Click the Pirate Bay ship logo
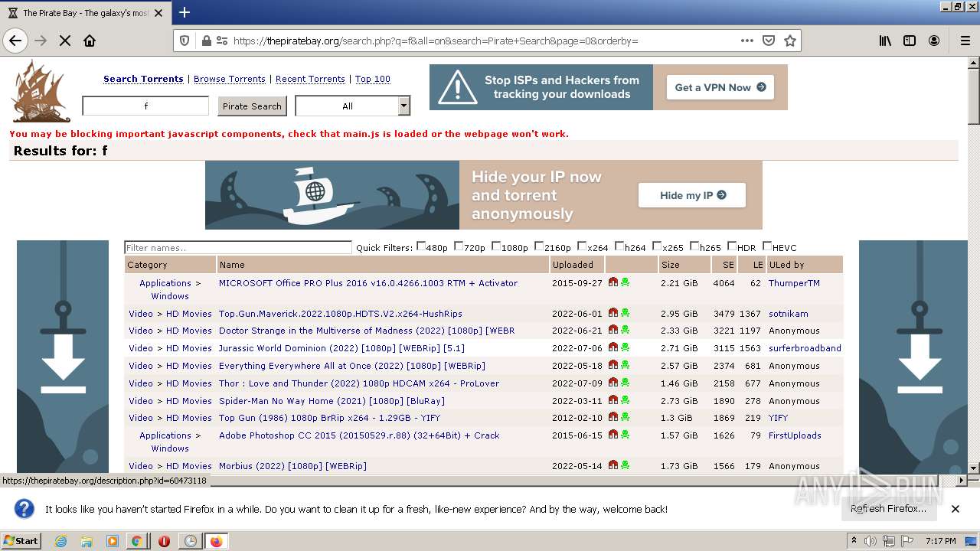This screenshot has height=551, width=980. pos(41,92)
